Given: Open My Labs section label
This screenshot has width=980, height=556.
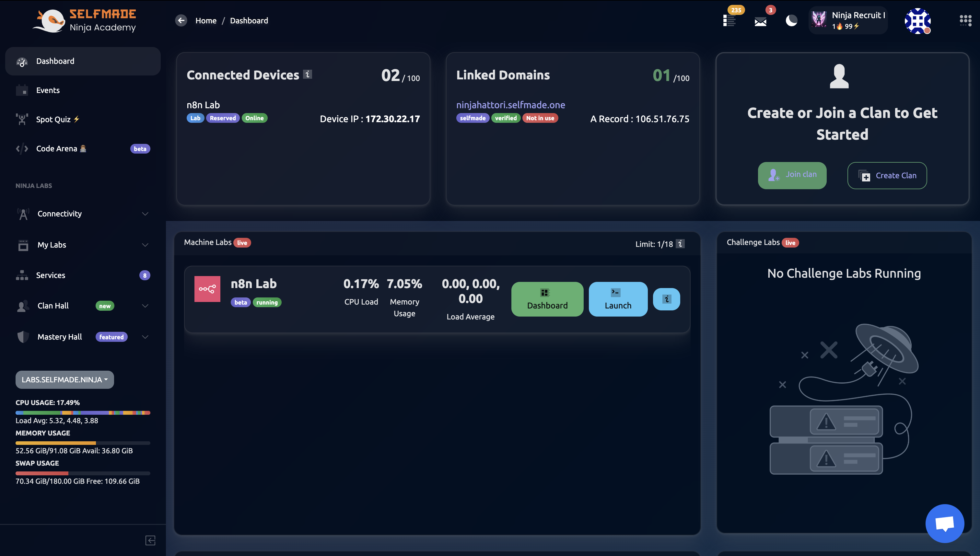Looking at the screenshot, I should pyautogui.click(x=52, y=245).
